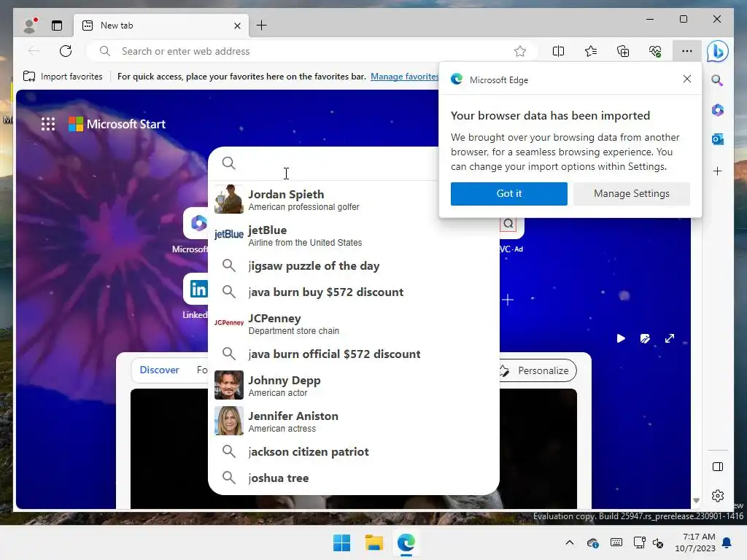
Task: Click the Microsoft Start logo
Action: coord(117,124)
